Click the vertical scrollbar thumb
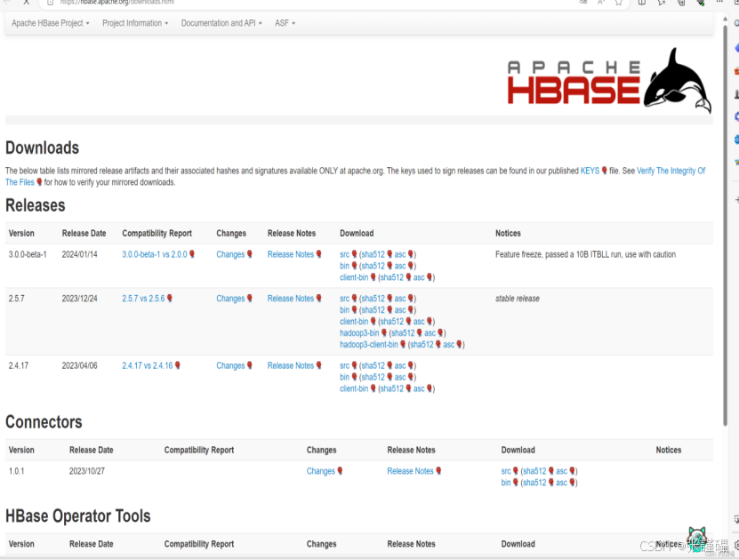Viewport: 739px width, 560px height. click(x=726, y=225)
